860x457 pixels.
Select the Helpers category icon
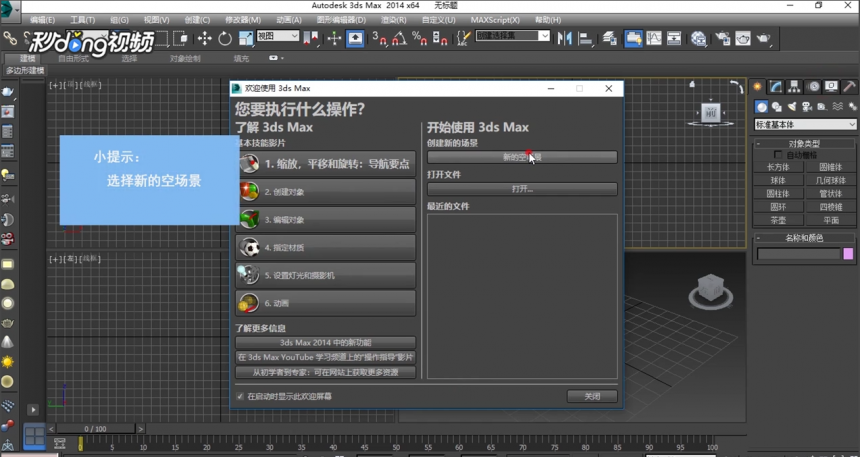(822, 106)
